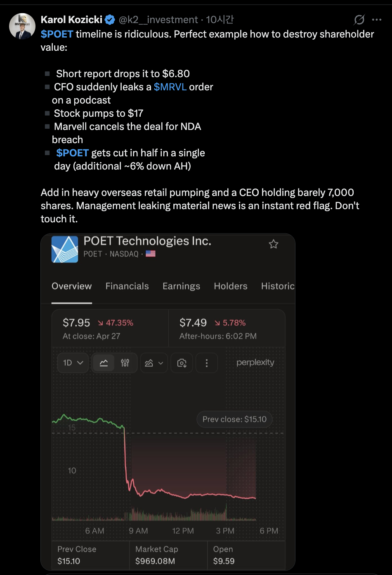Click the Grok icon on the tweet
The width and height of the screenshot is (392, 575).
(359, 19)
